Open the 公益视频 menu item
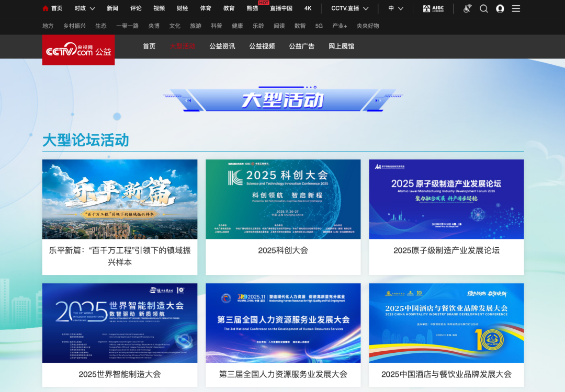The image size is (565, 392). (x=262, y=46)
